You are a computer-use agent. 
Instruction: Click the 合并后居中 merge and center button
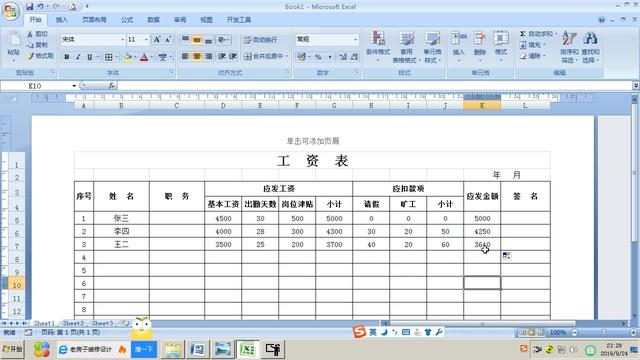(266, 56)
